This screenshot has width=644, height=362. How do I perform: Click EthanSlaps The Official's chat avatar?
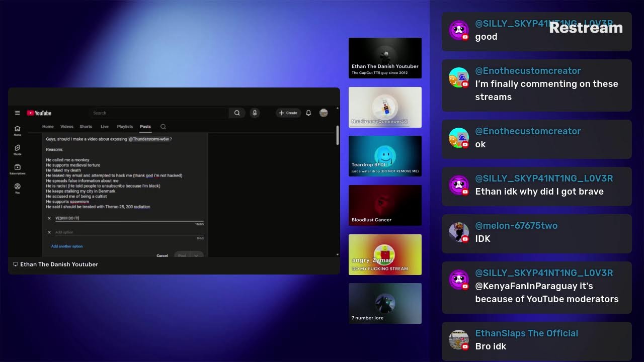point(458,340)
